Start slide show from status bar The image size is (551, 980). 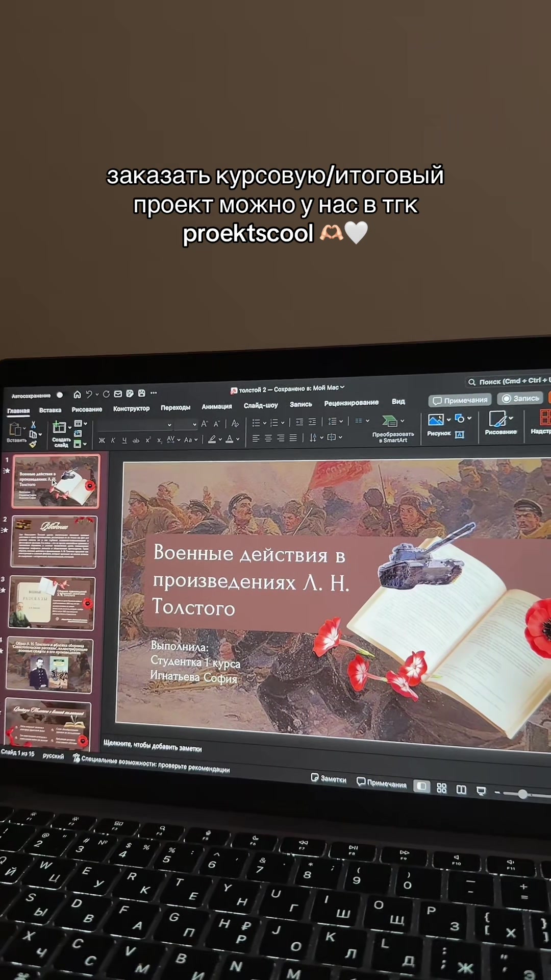481,791
